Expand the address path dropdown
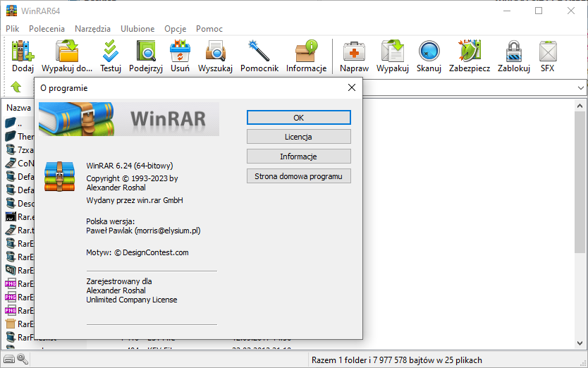The image size is (588, 368). click(580, 88)
